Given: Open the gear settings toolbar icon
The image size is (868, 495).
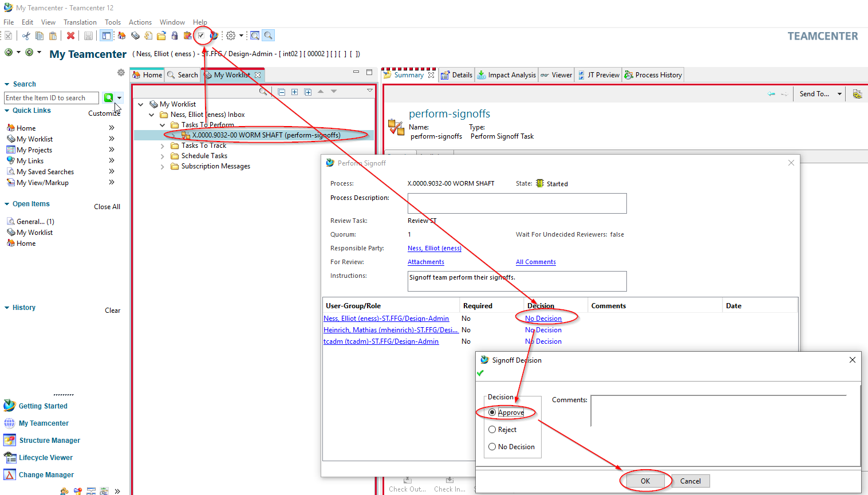Looking at the screenshot, I should [x=231, y=36].
